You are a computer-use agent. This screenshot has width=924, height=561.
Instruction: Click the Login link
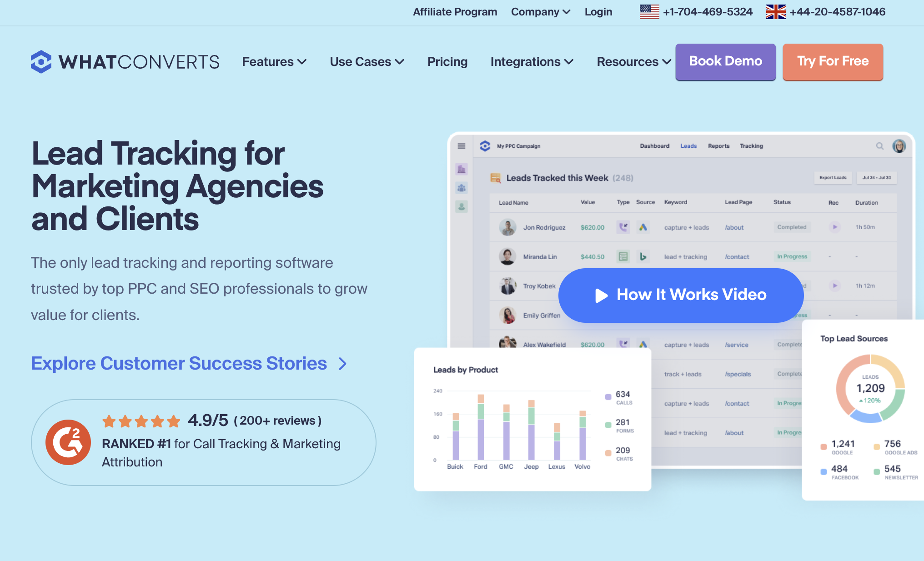point(598,12)
